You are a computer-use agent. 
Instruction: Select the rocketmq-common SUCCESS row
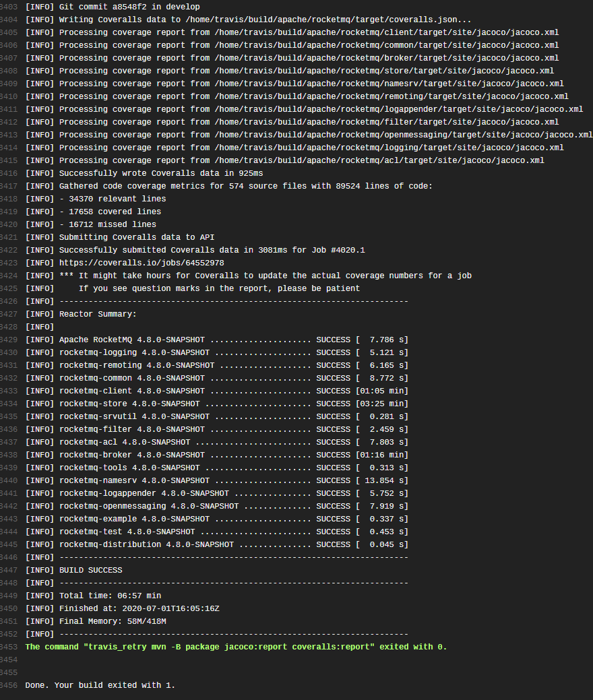pyautogui.click(x=216, y=378)
